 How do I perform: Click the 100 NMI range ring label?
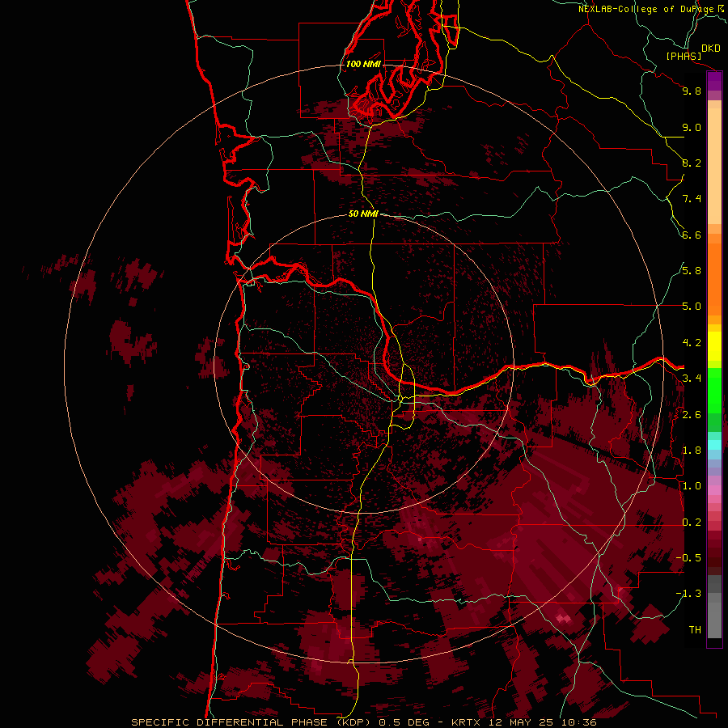click(363, 64)
